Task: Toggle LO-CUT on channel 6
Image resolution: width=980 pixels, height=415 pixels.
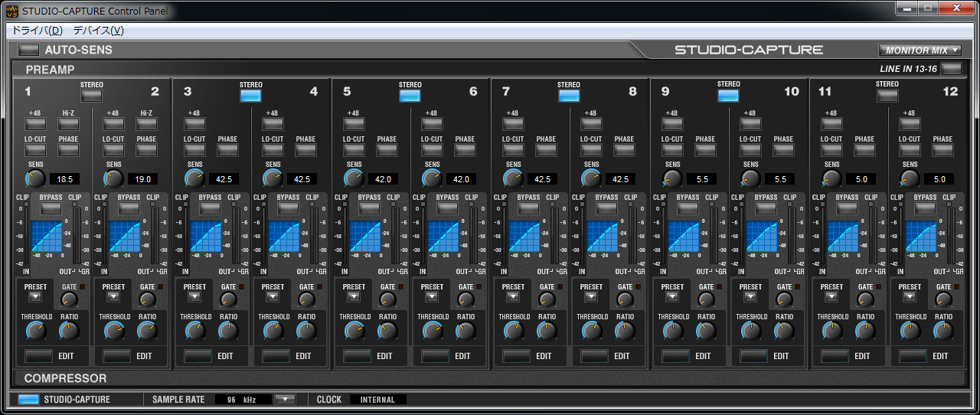Action: point(432,149)
